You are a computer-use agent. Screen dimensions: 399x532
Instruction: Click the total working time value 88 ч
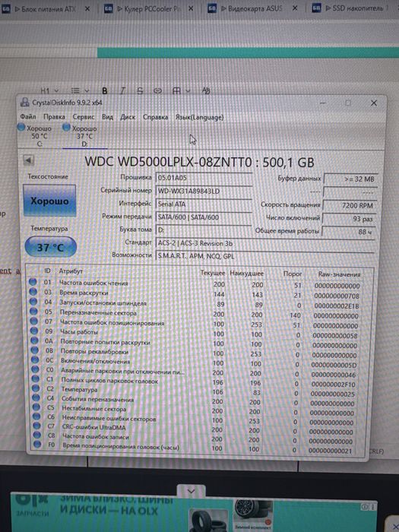coord(348,232)
